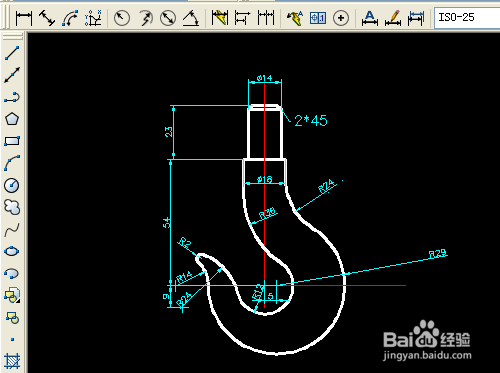The image size is (500, 373).
Task: Open the geometric Tolerance tool
Action: (318, 18)
